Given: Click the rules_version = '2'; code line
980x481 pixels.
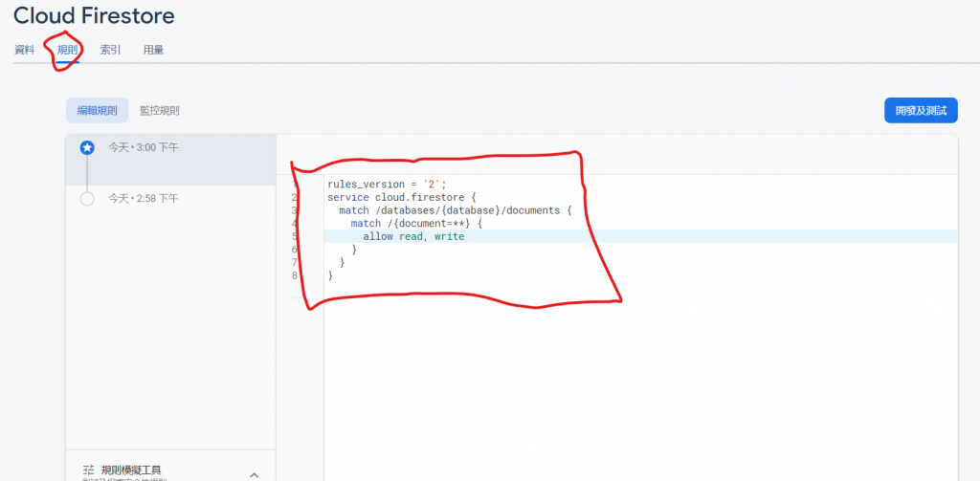Looking at the screenshot, I should coord(389,185).
